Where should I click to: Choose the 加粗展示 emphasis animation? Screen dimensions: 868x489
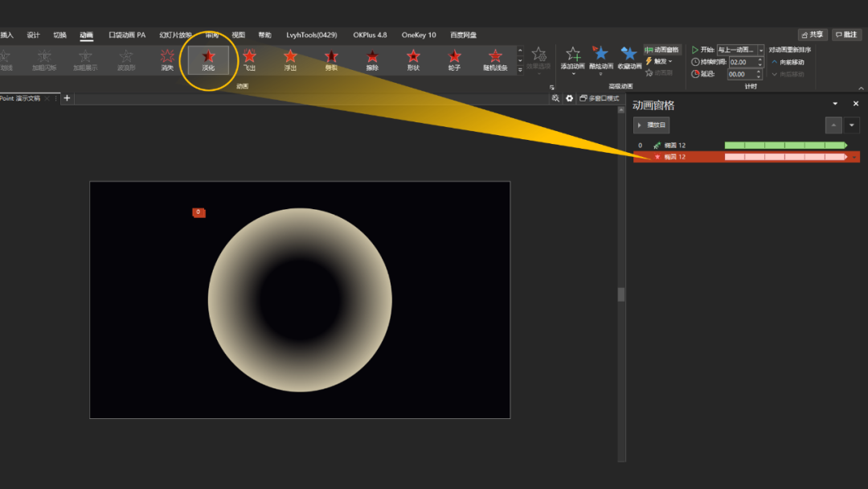(85, 60)
